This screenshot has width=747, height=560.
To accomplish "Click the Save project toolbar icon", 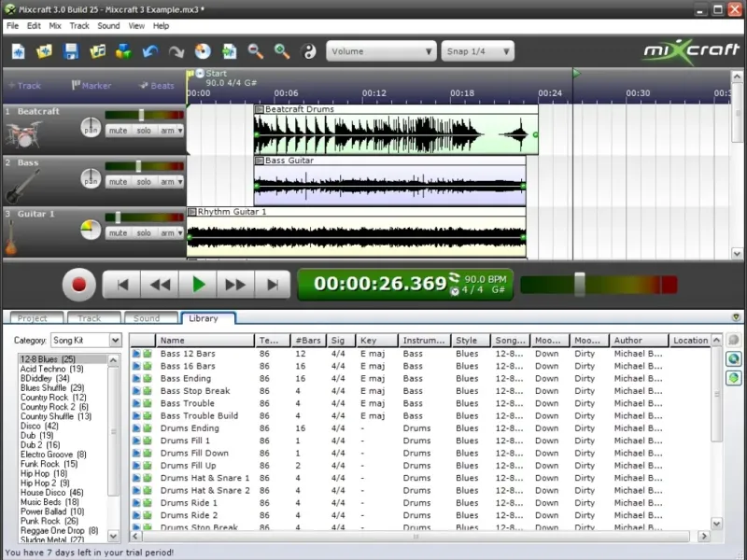I will point(71,51).
